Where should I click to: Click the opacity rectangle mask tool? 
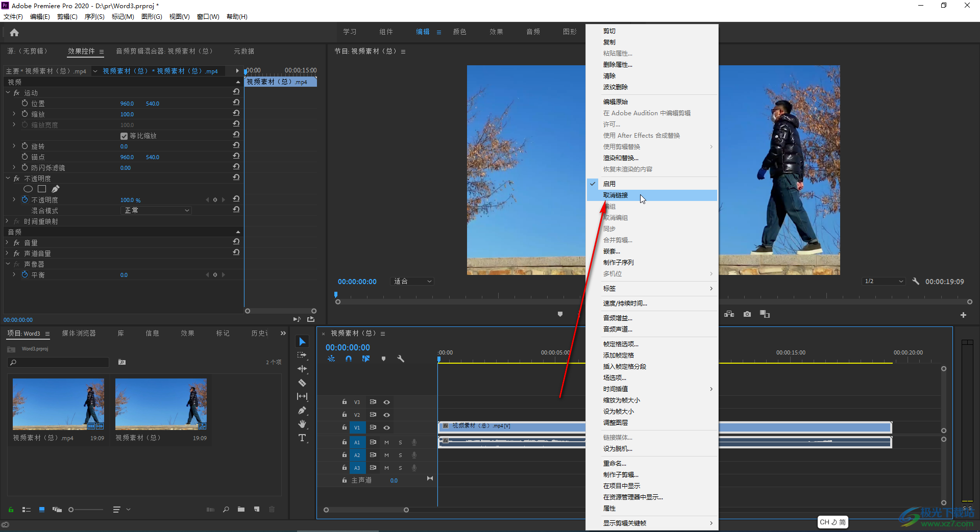[42, 189]
